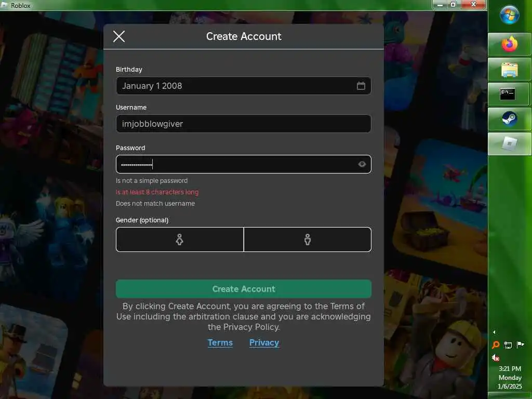Open the clock showing 3:21 PM
This screenshot has height=399, width=532.
(x=510, y=377)
